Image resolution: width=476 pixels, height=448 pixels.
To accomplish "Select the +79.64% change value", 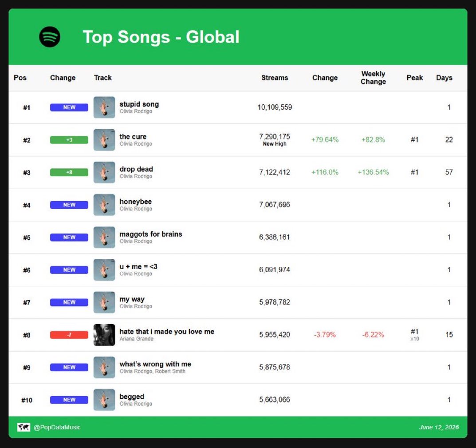I will point(325,140).
